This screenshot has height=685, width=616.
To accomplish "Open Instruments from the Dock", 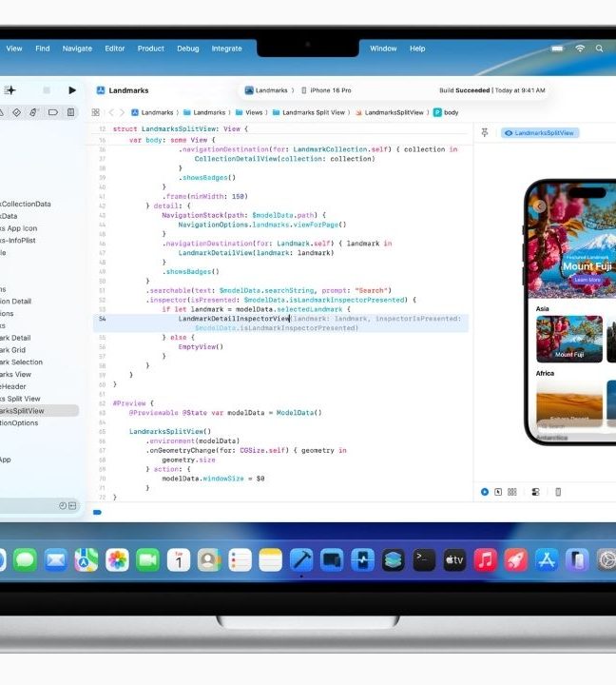I will (x=362, y=559).
